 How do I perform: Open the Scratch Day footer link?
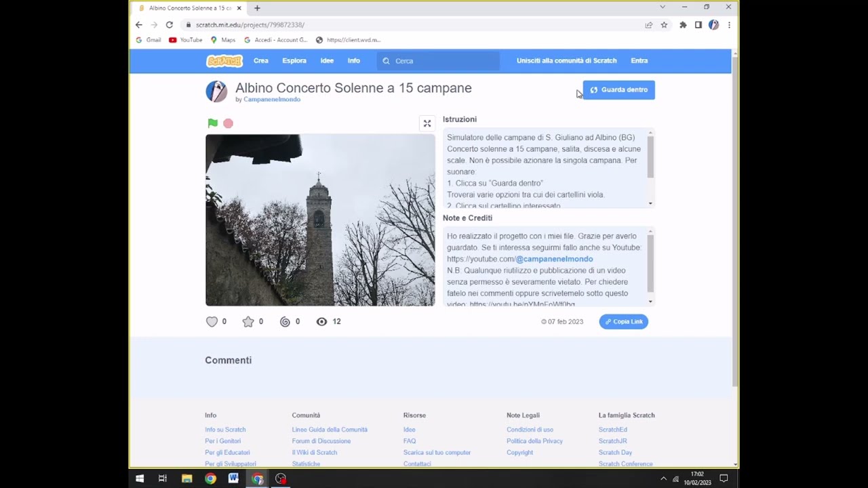point(615,453)
